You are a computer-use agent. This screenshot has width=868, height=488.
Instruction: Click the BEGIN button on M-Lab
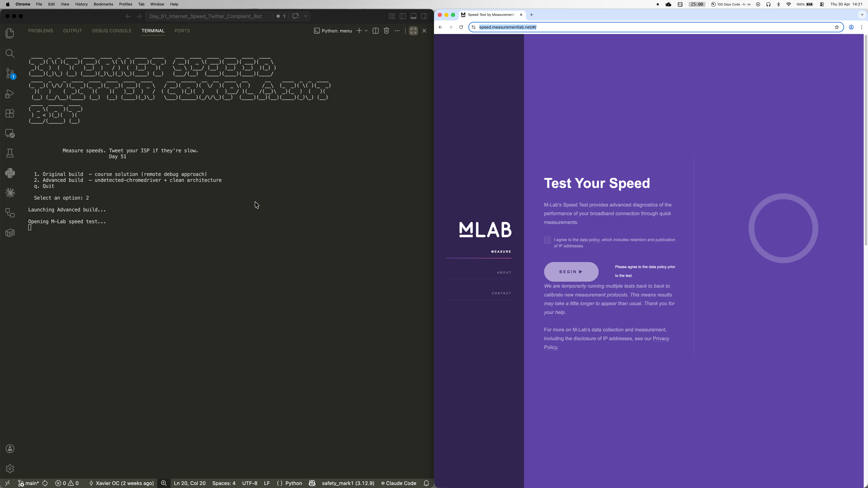tap(571, 272)
